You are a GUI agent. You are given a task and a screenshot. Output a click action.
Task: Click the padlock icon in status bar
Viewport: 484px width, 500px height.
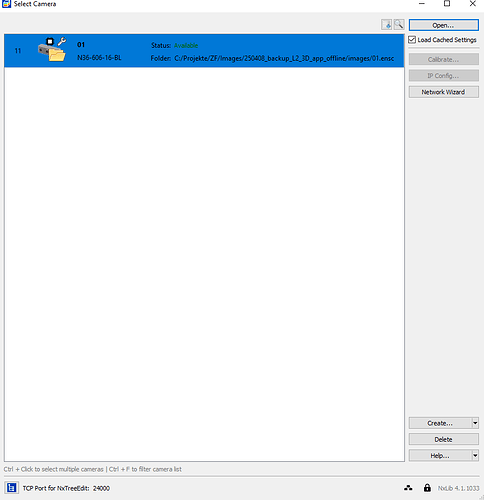pyautogui.click(x=427, y=488)
